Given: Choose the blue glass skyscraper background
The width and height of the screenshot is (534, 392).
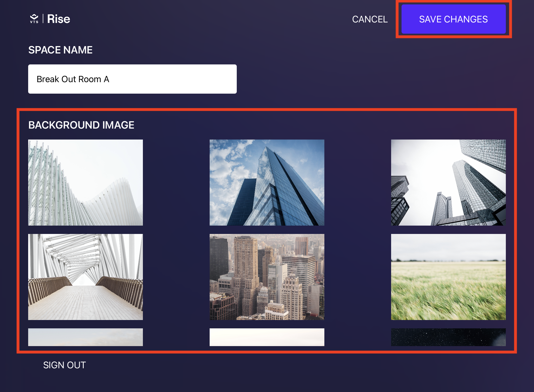Looking at the screenshot, I should tap(267, 182).
